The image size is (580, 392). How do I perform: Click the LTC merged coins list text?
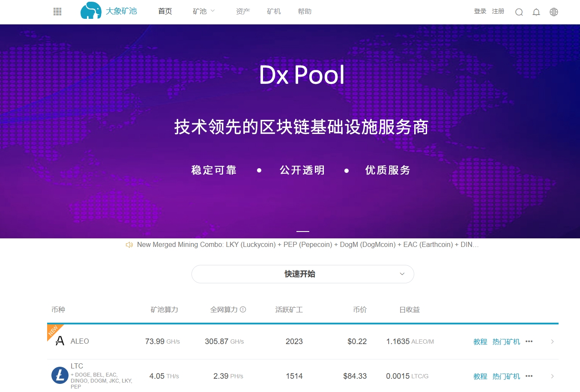coord(102,380)
